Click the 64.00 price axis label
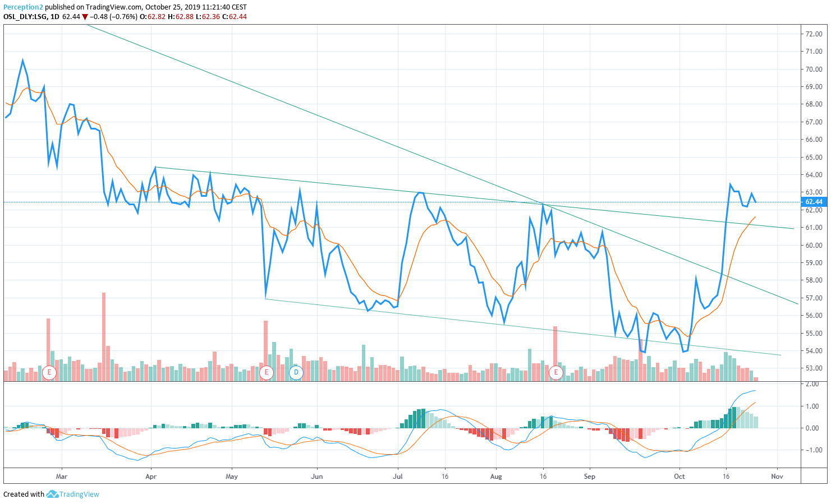This screenshot has width=831, height=504. pos(814,175)
